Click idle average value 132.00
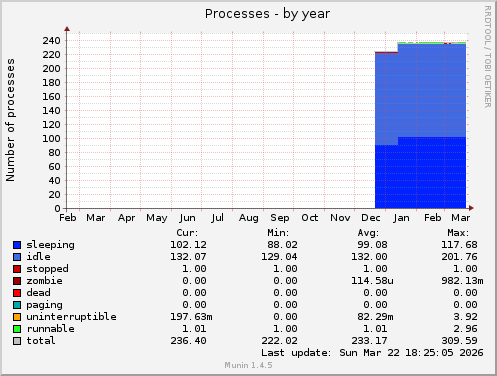 (x=369, y=257)
